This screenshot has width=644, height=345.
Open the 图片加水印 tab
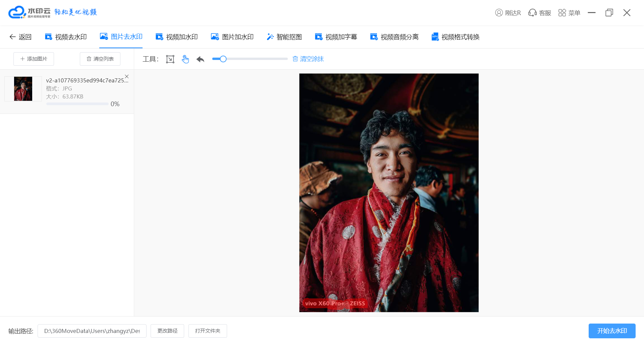232,37
